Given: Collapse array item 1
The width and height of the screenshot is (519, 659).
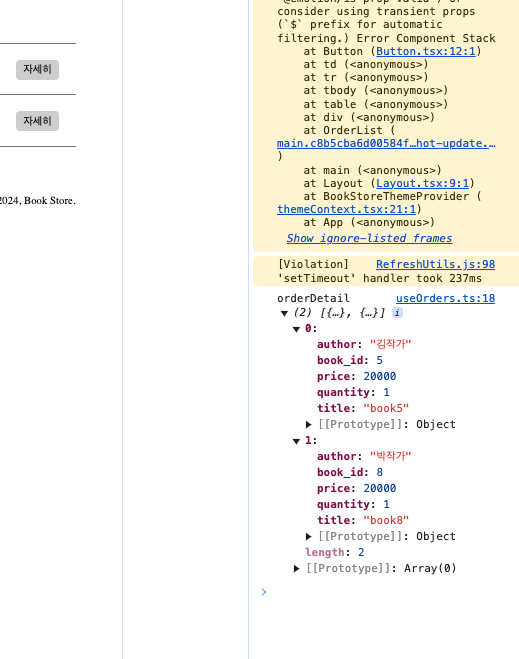Looking at the screenshot, I should [x=296, y=441].
